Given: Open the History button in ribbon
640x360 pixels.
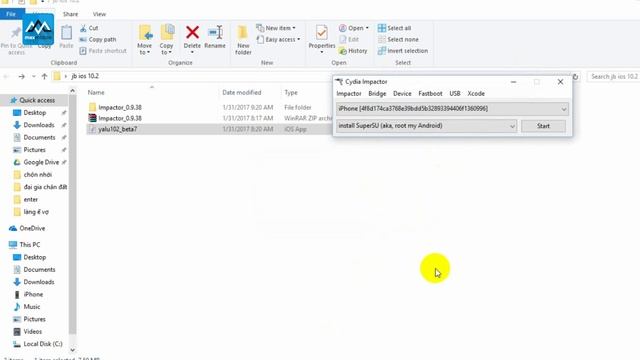Looking at the screenshot, I should [353, 51].
